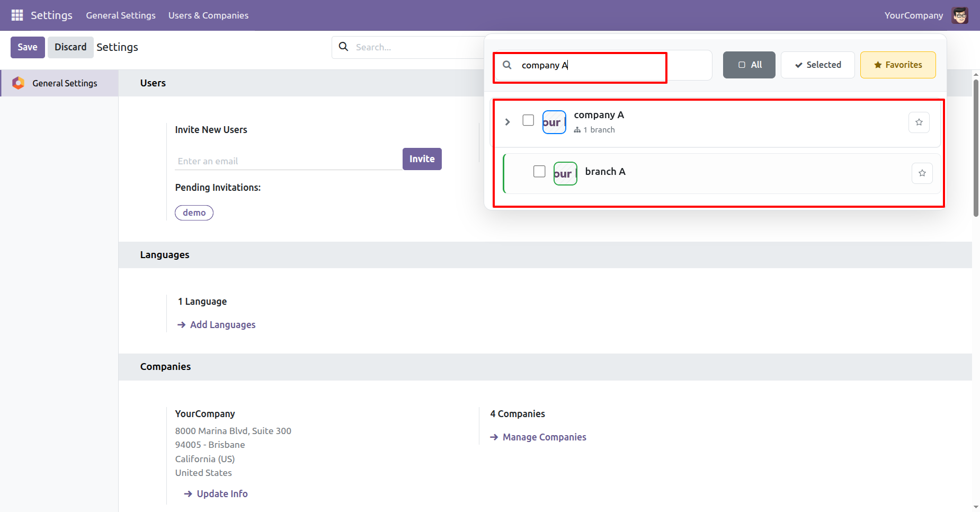980x512 pixels.
Task: Open the Manage Companies link
Action: [x=544, y=437]
